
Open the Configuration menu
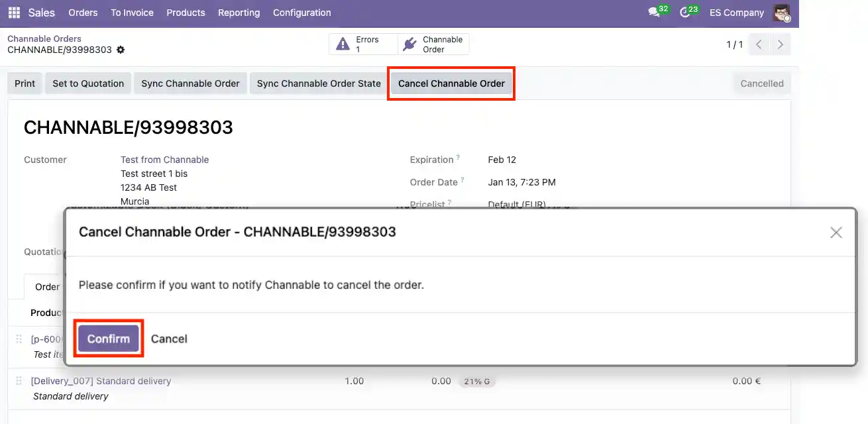click(301, 12)
